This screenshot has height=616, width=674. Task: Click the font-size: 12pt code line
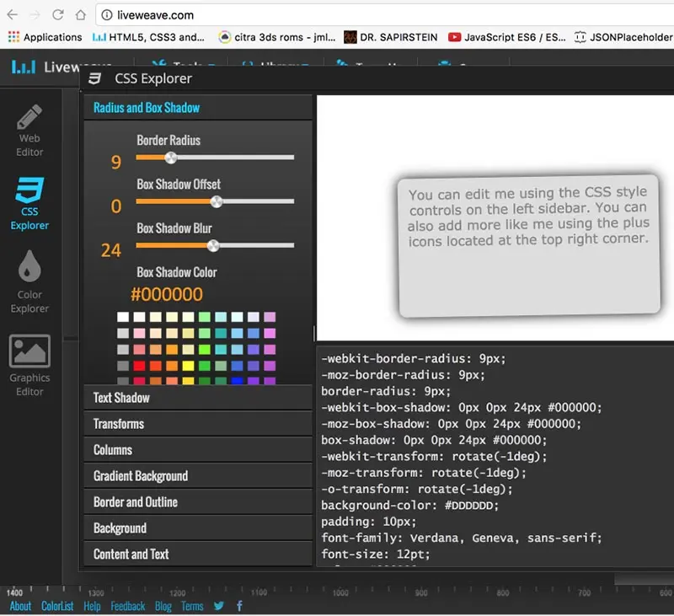click(x=375, y=554)
